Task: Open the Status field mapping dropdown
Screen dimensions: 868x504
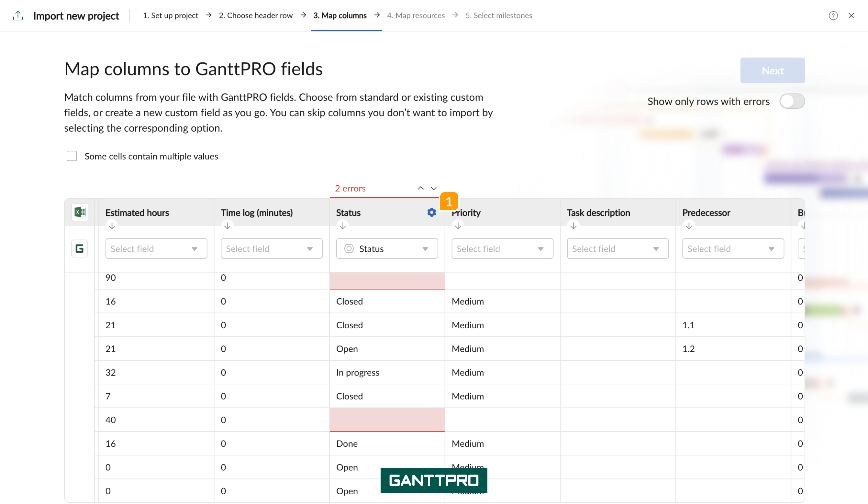Action: [387, 248]
